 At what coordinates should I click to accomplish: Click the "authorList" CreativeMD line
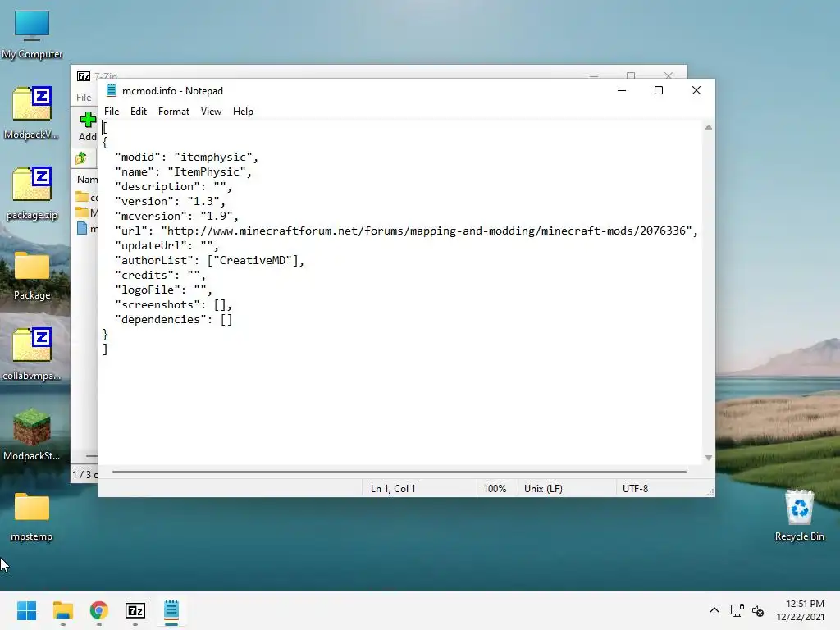(x=209, y=260)
